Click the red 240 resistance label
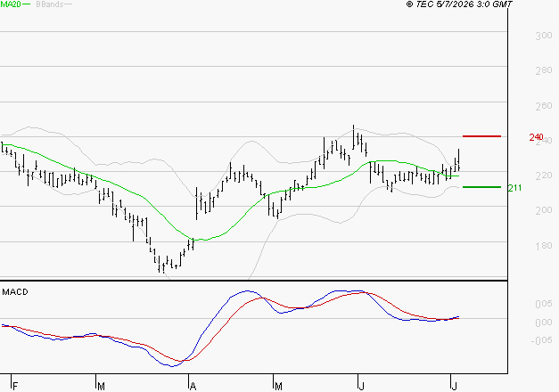The image size is (559, 392). click(536, 137)
